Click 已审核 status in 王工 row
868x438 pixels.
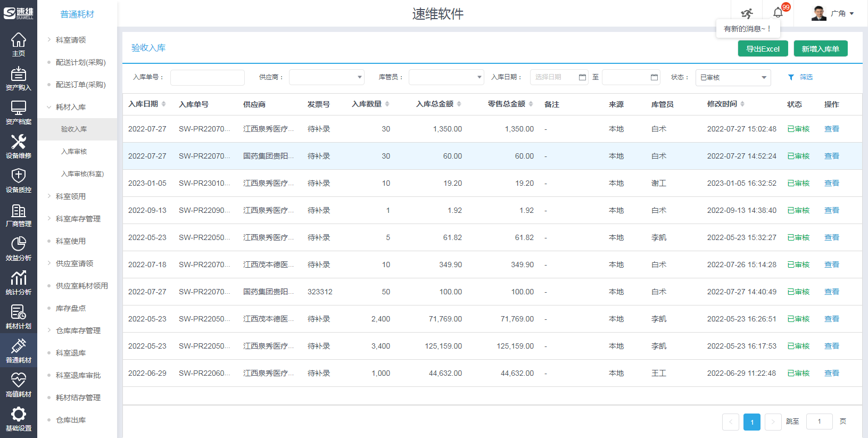pyautogui.click(x=798, y=373)
